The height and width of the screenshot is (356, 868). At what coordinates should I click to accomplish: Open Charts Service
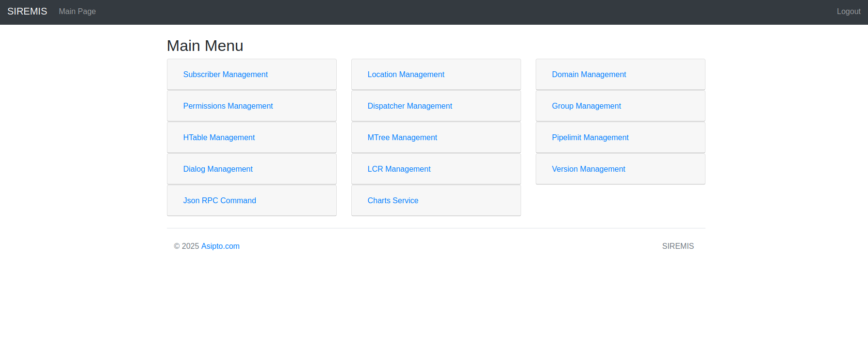click(x=393, y=200)
